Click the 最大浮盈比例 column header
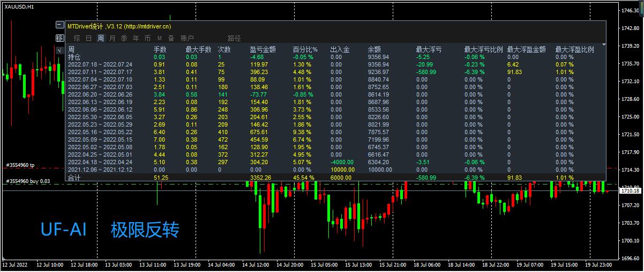 coord(575,49)
